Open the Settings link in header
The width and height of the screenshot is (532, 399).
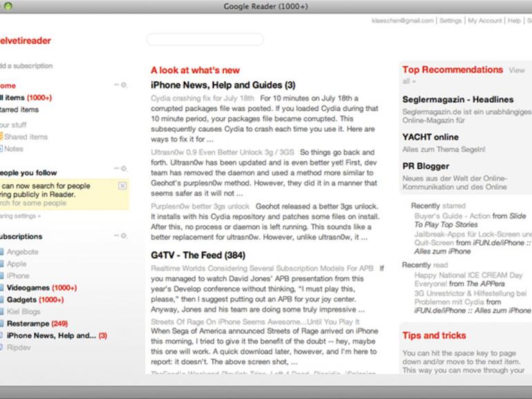[x=450, y=21]
